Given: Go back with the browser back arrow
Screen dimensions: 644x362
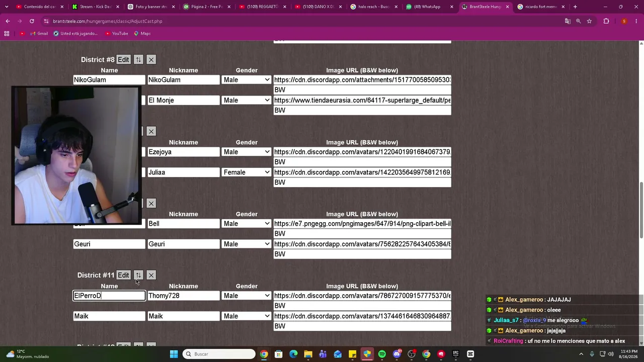Looking at the screenshot, I should 8,21.
